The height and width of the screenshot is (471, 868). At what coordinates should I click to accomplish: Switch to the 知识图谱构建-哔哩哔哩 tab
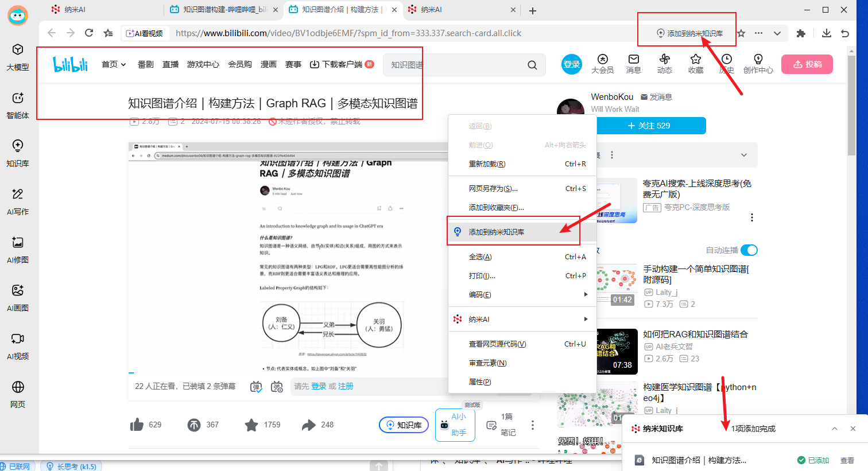224,10
